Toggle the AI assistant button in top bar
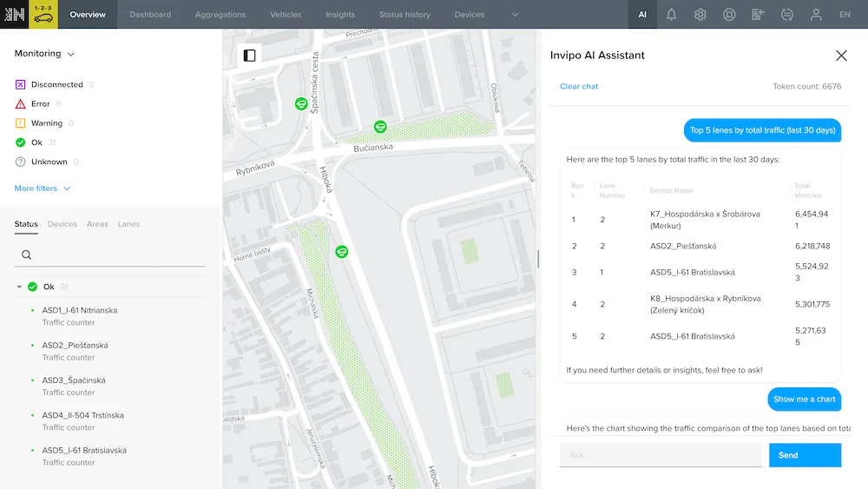 (x=642, y=15)
